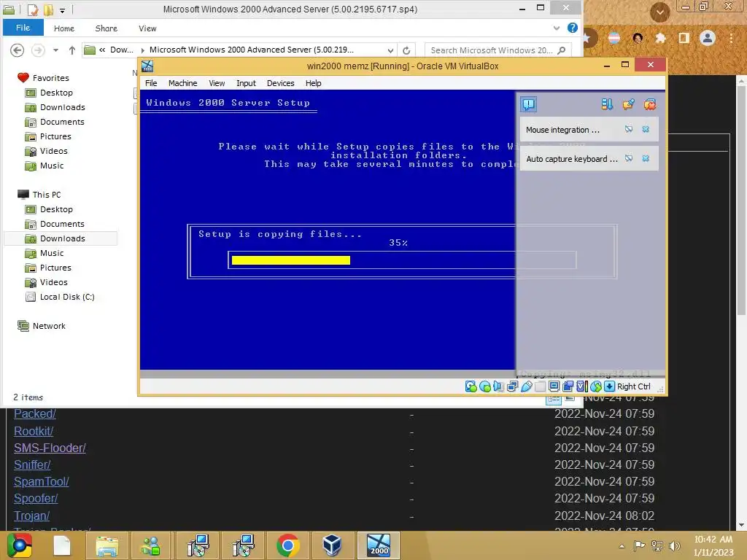Open the SpamTool/ directory link

[x=42, y=481]
